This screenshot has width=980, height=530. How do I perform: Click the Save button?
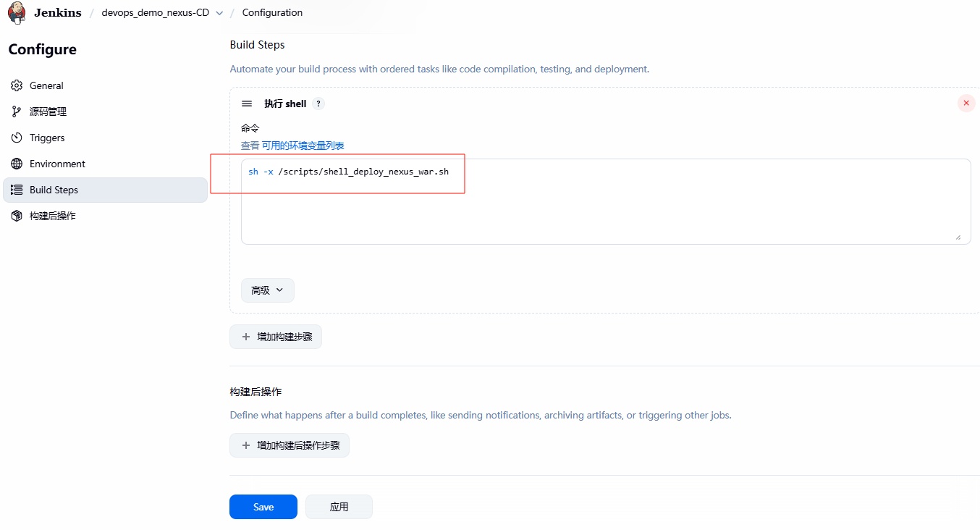point(263,507)
